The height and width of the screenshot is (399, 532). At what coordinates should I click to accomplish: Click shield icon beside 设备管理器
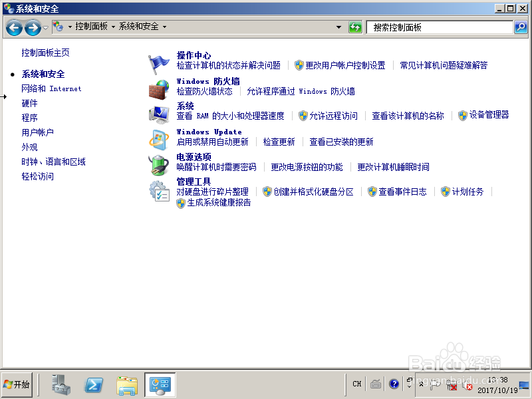point(463,116)
